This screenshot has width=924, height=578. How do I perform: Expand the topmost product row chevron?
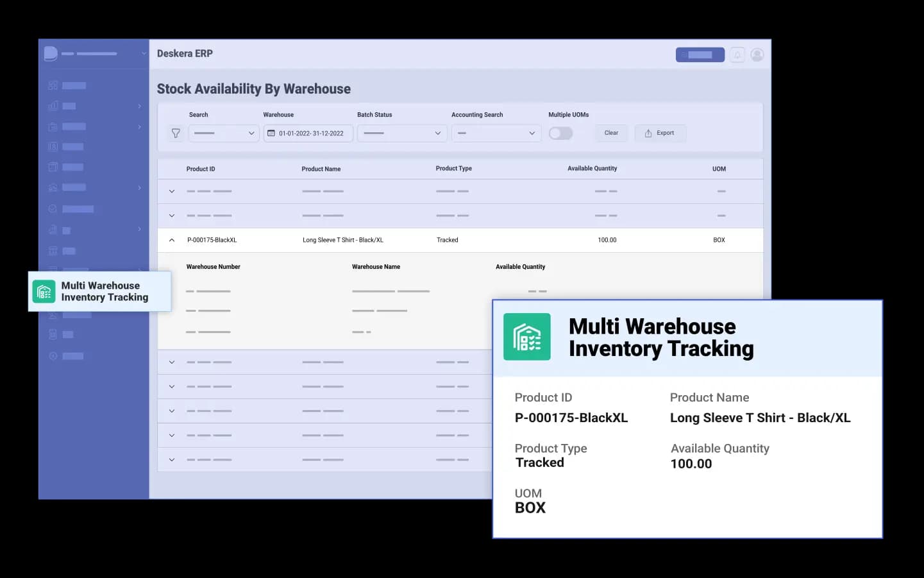point(172,191)
